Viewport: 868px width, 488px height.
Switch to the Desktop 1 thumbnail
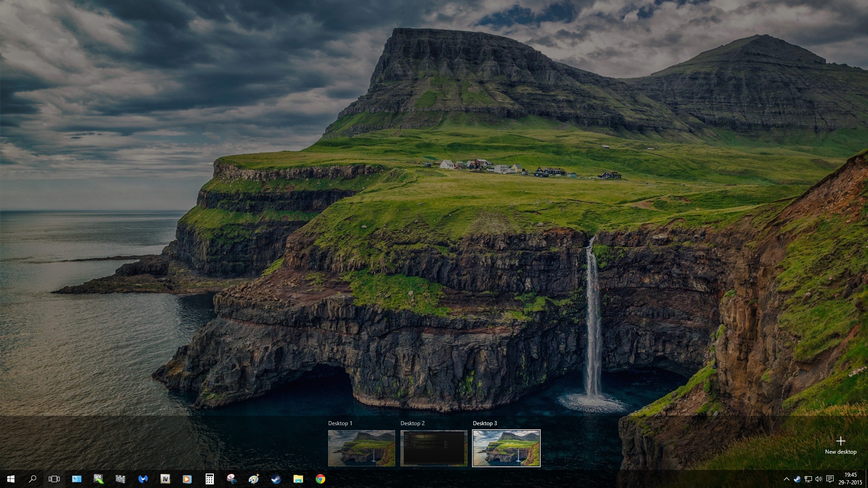point(362,448)
